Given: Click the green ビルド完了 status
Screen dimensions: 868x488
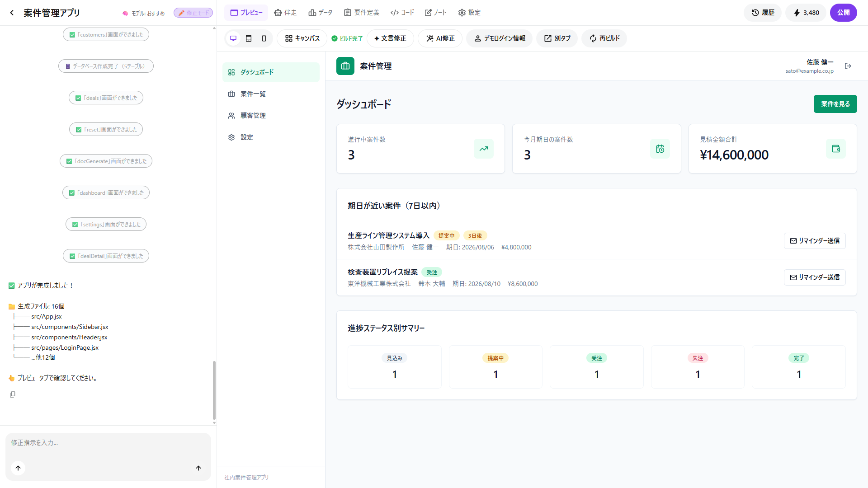Looking at the screenshot, I should [x=347, y=38].
